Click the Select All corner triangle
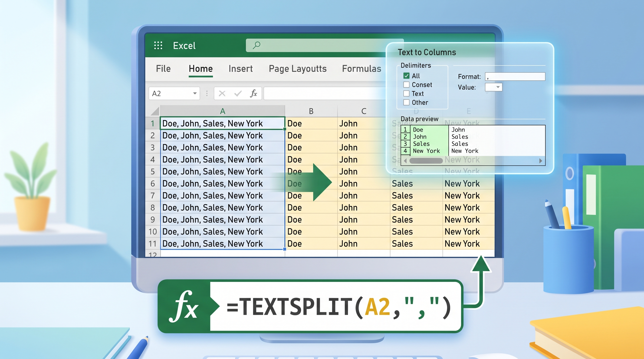This screenshot has width=644, height=359. (155, 111)
